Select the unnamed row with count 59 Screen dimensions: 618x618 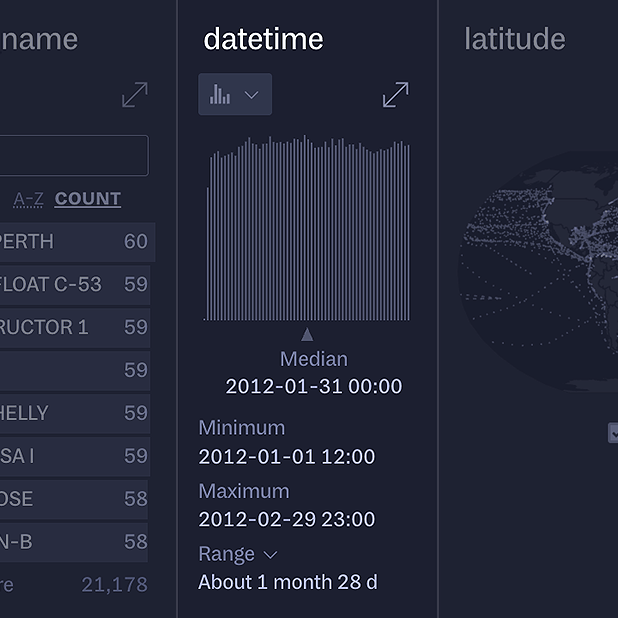75,370
